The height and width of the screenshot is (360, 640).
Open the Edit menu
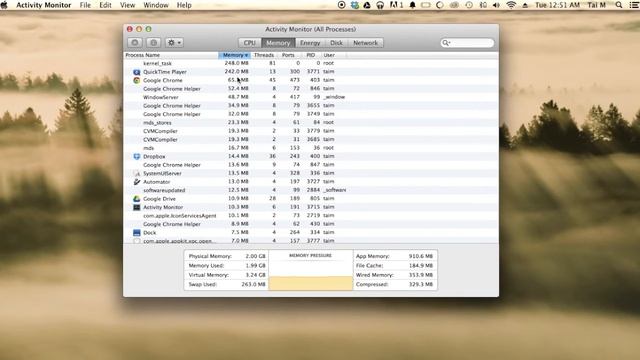click(105, 5)
